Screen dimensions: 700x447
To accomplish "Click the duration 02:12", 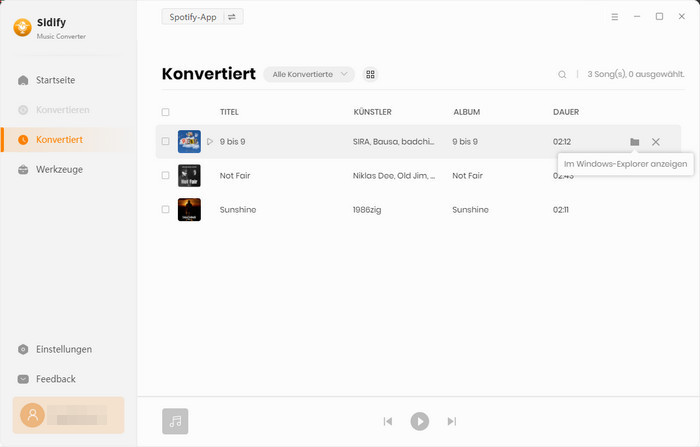I will click(x=562, y=142).
